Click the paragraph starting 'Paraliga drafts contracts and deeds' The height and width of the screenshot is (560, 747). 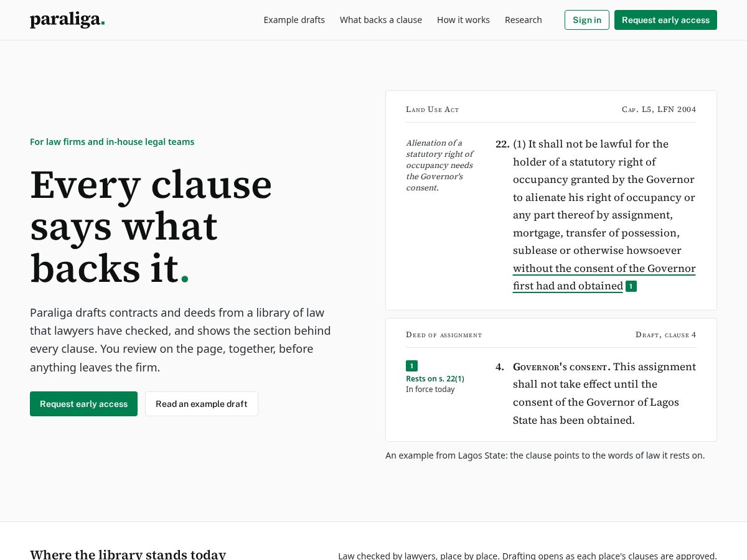coord(181,340)
